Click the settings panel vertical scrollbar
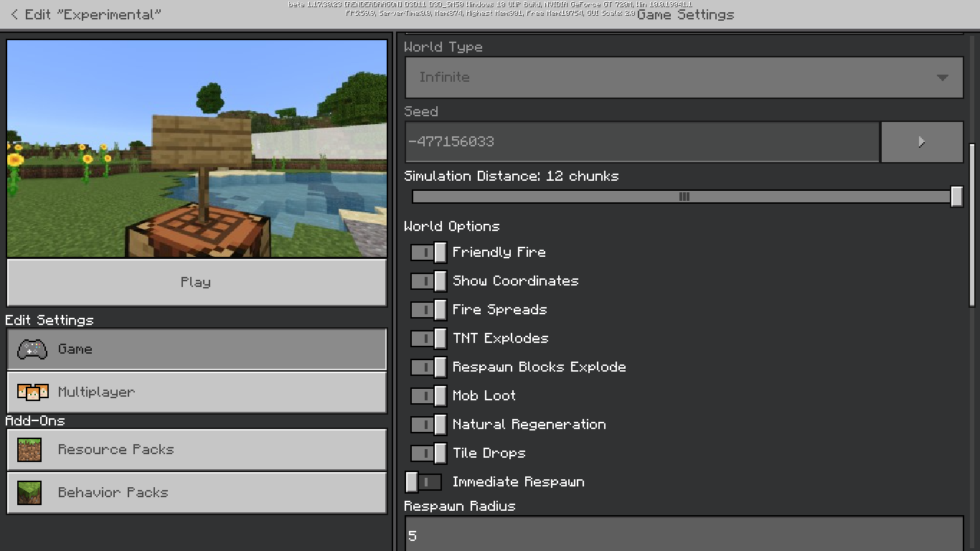This screenshot has height=551, width=980. point(972,225)
